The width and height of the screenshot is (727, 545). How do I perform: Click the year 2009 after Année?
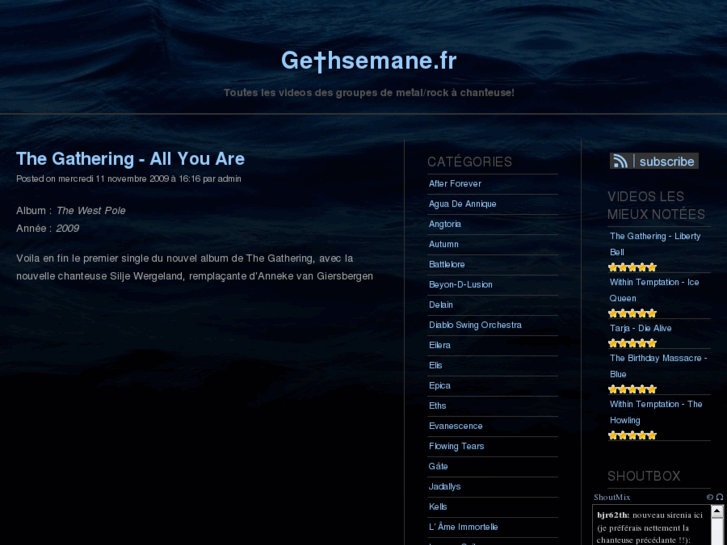[67, 228]
